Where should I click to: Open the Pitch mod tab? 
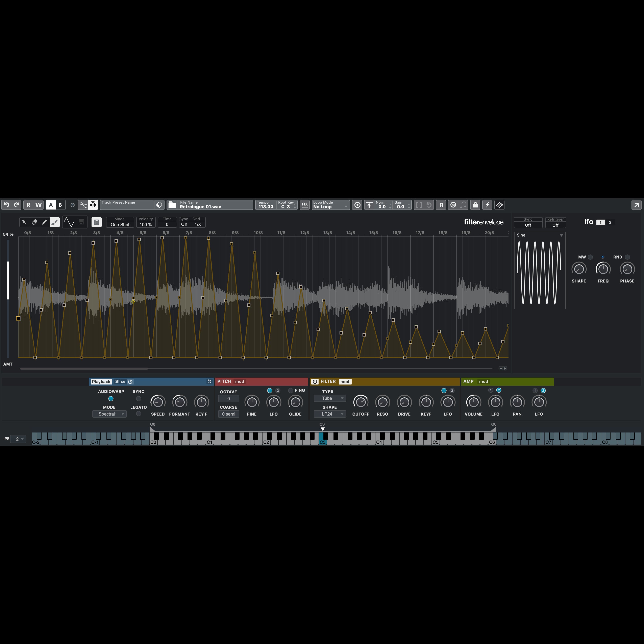pyautogui.click(x=240, y=381)
